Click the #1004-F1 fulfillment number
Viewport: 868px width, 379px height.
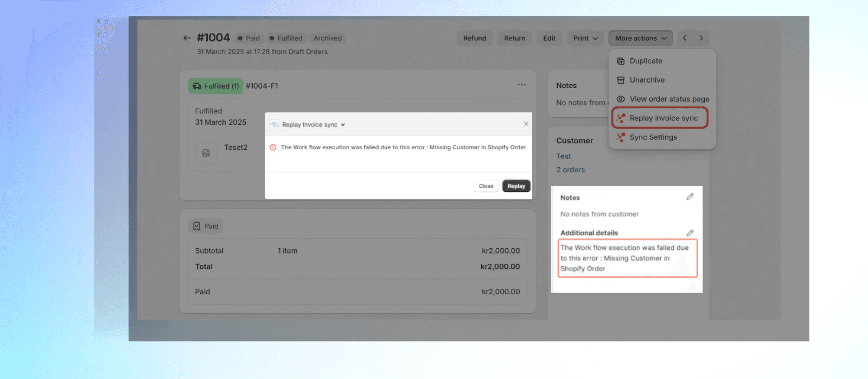tap(262, 86)
